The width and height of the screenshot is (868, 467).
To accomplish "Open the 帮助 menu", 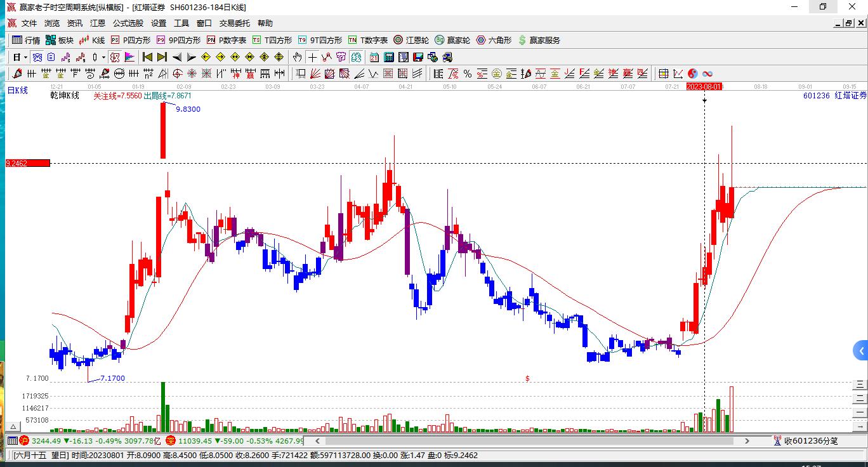I will 265,23.
